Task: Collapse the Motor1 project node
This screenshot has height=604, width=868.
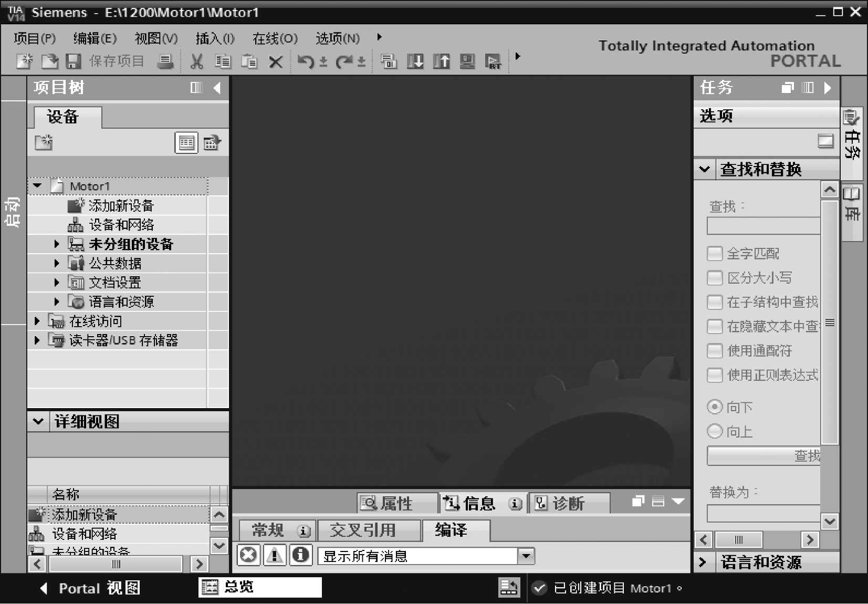Action: [x=37, y=186]
